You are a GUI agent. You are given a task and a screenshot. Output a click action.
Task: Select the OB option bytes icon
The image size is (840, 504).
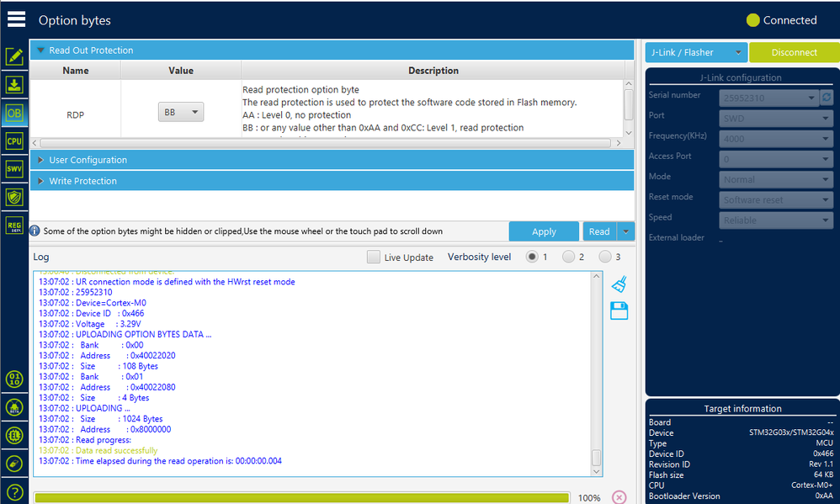coord(14,113)
